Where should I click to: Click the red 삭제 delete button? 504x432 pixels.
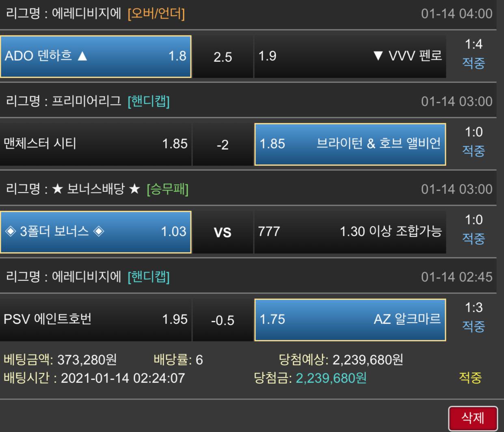click(473, 418)
